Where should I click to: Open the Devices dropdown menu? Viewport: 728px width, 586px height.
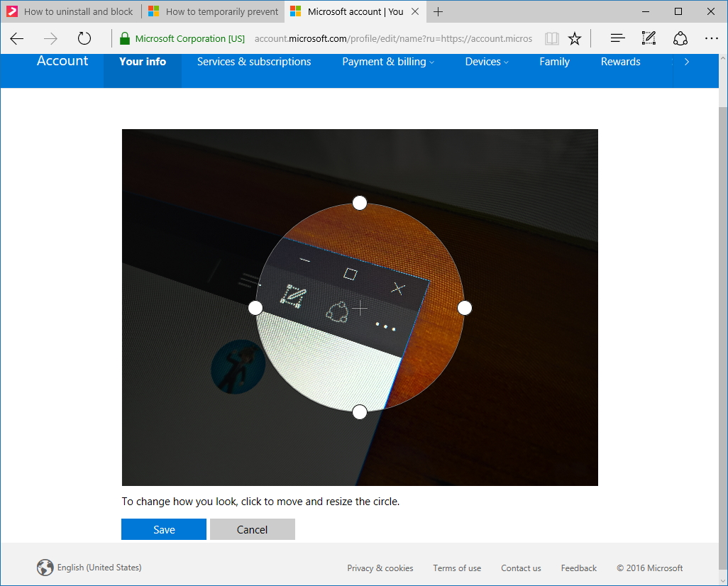487,62
